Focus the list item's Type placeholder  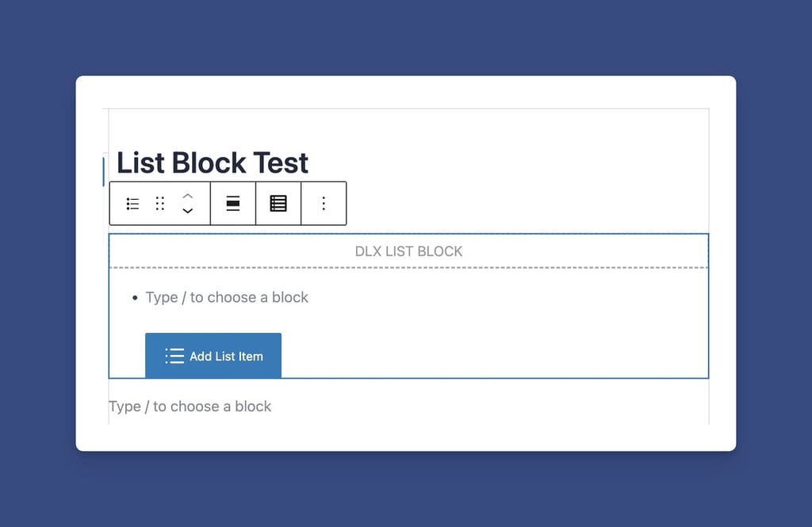[226, 298]
